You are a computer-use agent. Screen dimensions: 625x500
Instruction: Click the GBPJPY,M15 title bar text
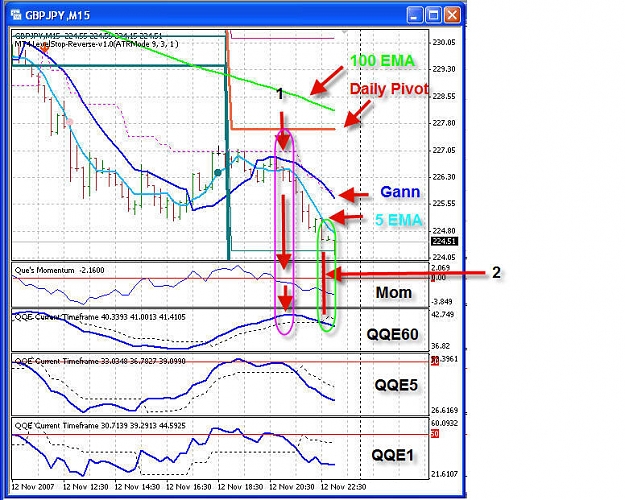pos(57,16)
